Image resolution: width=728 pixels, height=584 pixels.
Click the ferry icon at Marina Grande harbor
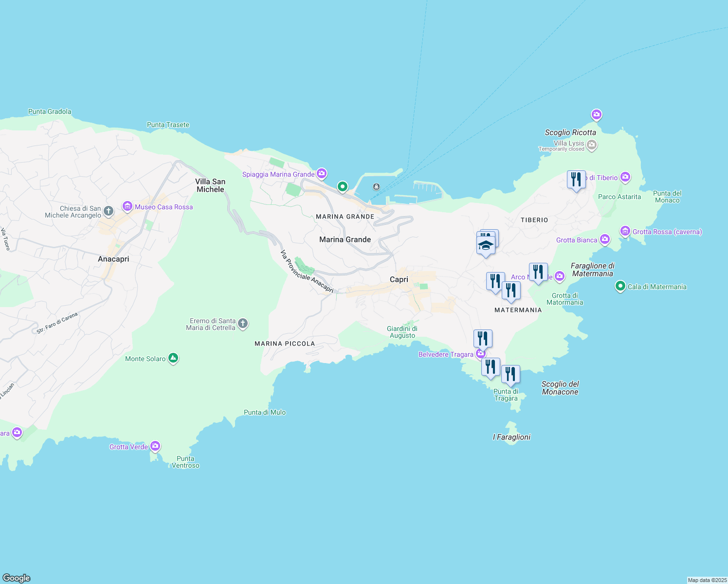pos(376,185)
